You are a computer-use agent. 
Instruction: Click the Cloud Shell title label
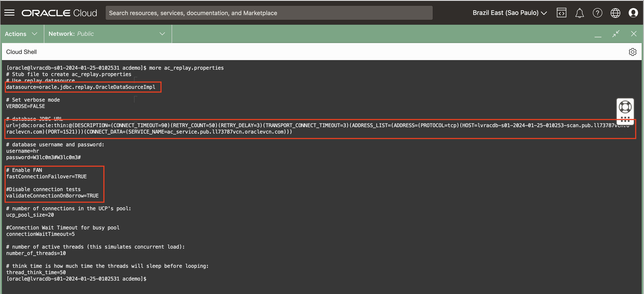pos(22,52)
